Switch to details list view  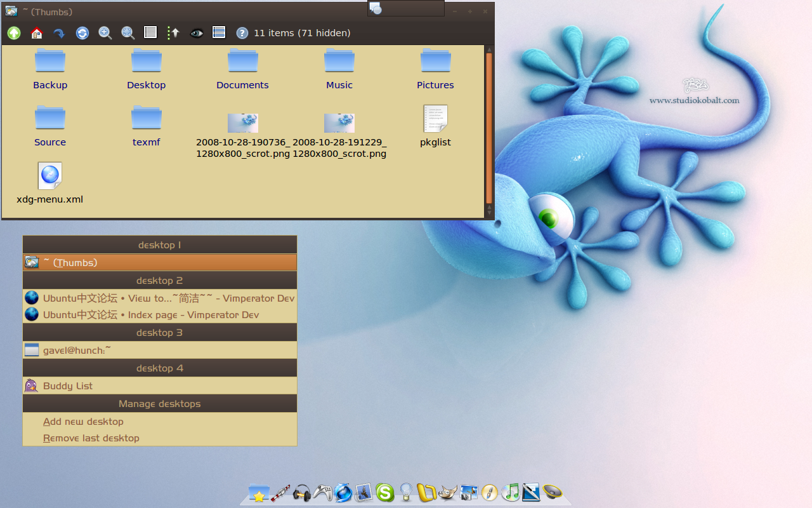click(x=150, y=32)
